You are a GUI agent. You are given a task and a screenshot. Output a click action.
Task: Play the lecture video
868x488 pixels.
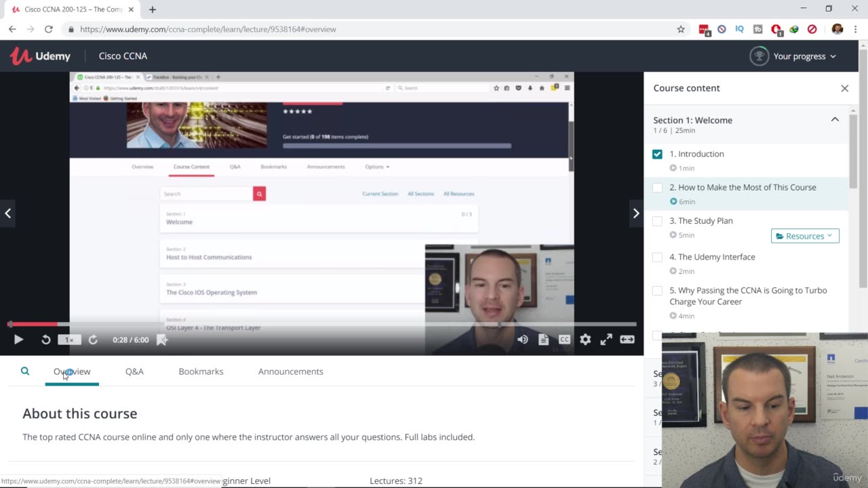[18, 340]
